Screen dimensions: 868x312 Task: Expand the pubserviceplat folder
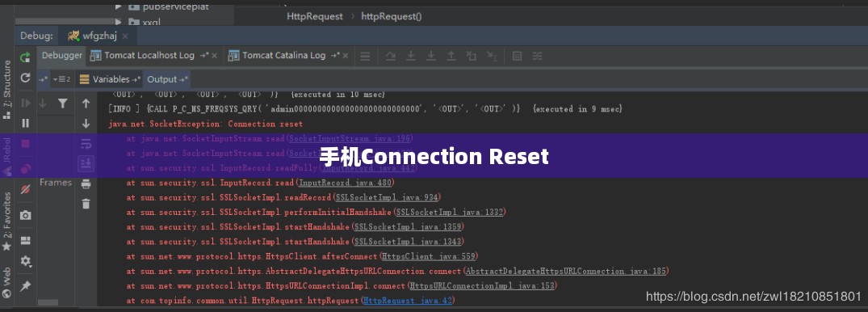pos(118,6)
